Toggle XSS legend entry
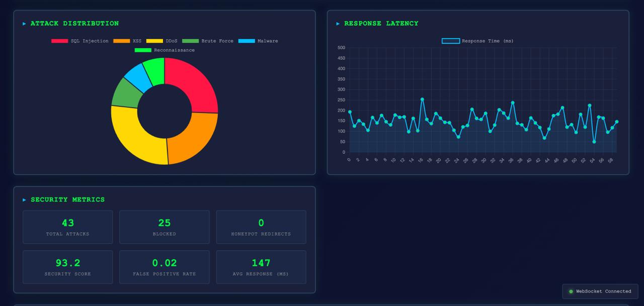This screenshot has height=306, width=644. [x=127, y=41]
